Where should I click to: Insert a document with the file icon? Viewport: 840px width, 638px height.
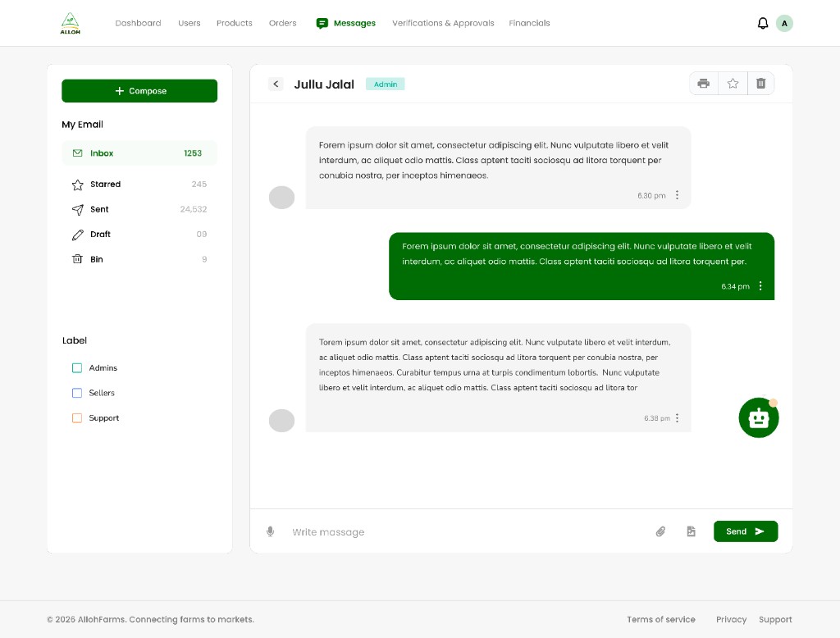(691, 531)
